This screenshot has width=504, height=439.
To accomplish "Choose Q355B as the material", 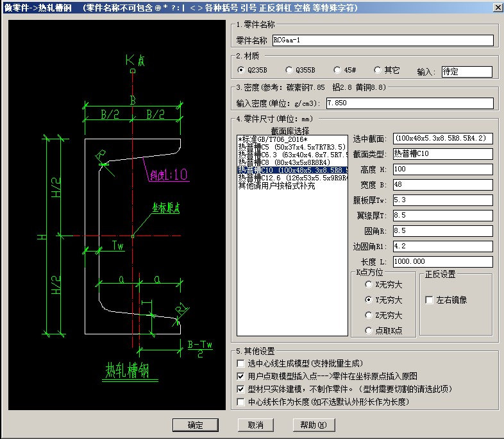I will (x=289, y=70).
